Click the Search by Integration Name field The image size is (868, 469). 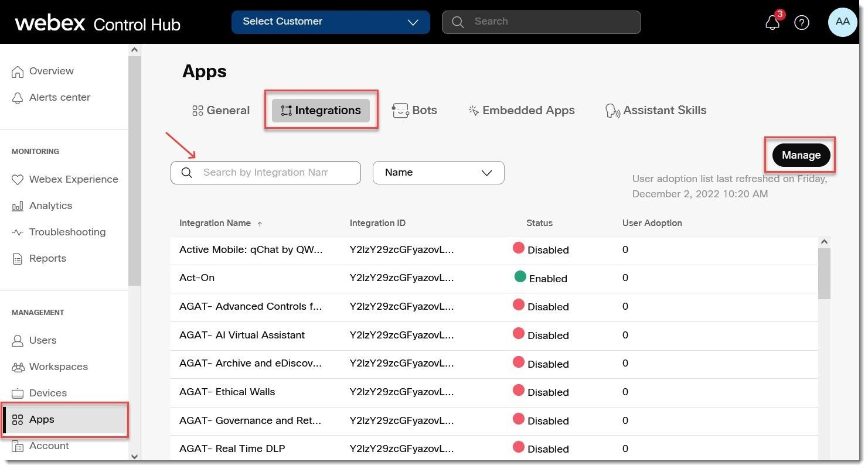[x=265, y=173]
